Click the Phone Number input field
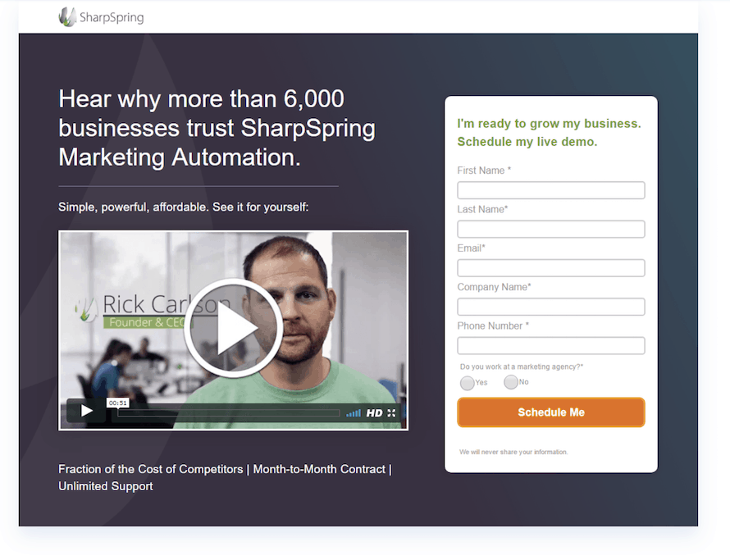This screenshot has width=730, height=560. pos(550,346)
